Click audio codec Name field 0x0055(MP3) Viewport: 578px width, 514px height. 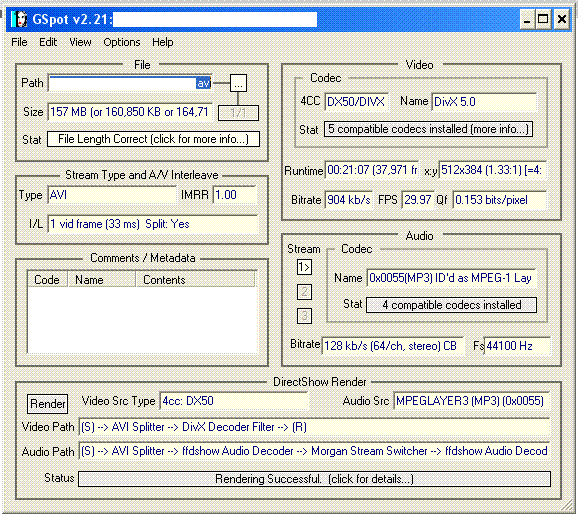tap(451, 278)
